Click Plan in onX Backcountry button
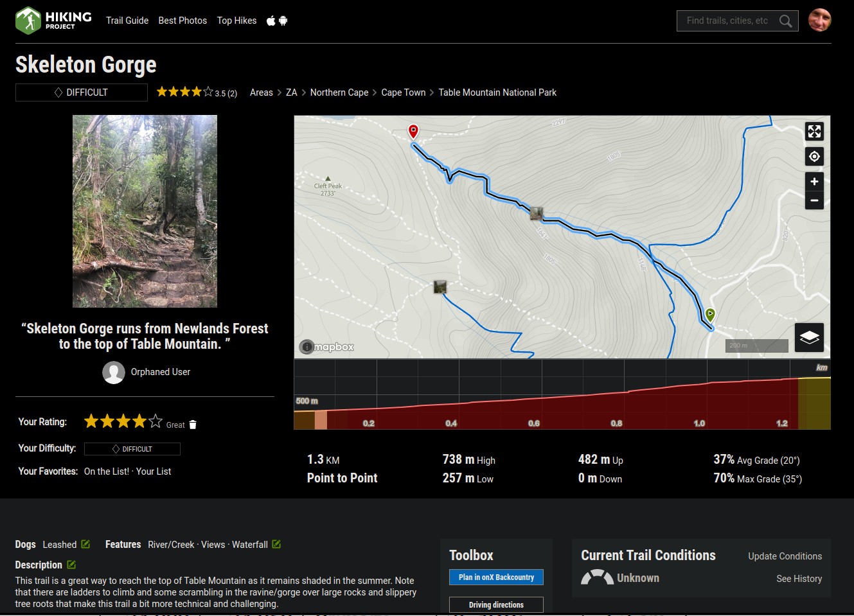The image size is (854, 616). click(x=496, y=577)
